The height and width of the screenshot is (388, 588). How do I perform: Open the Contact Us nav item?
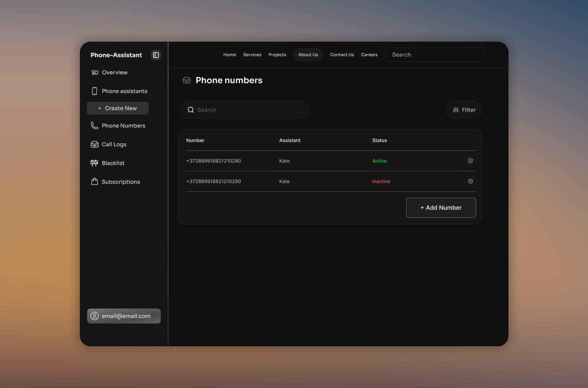click(342, 55)
